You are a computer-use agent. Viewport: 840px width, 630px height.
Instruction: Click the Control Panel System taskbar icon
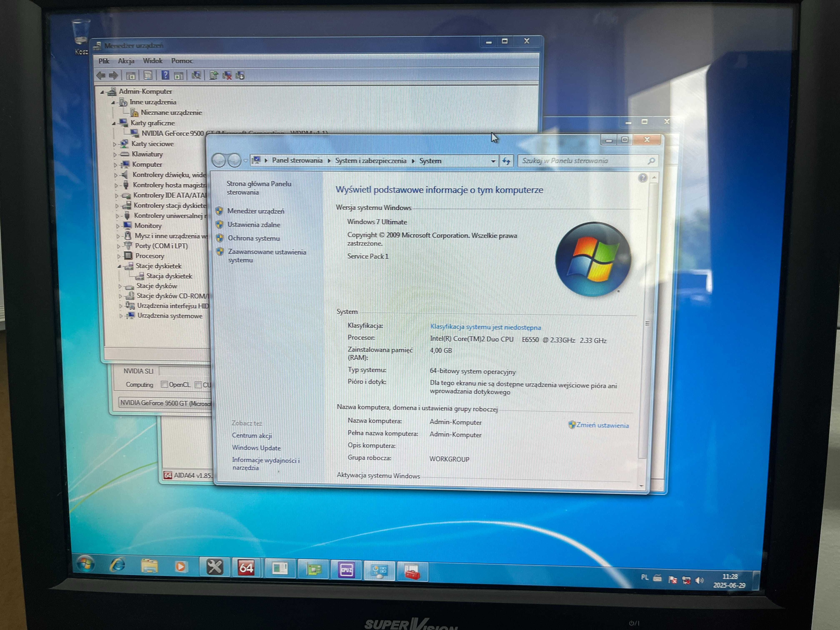click(379, 571)
